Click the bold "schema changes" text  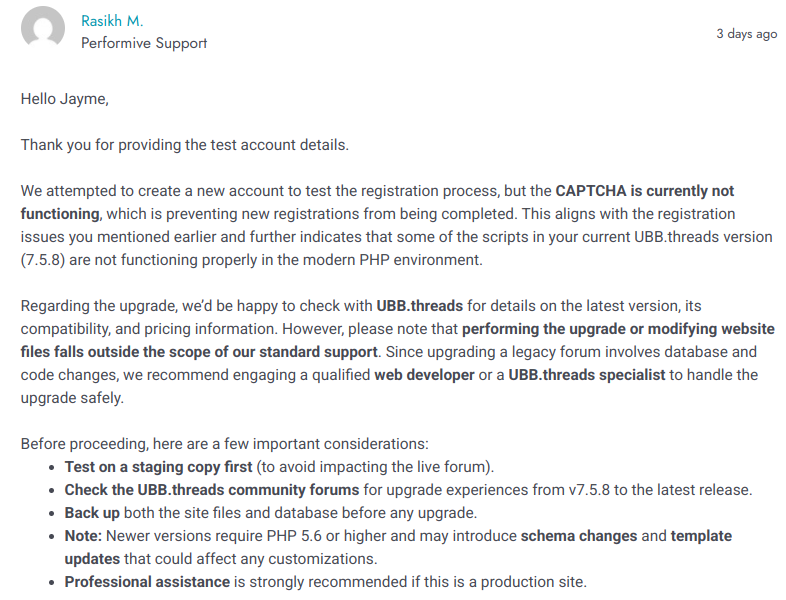[579, 536]
